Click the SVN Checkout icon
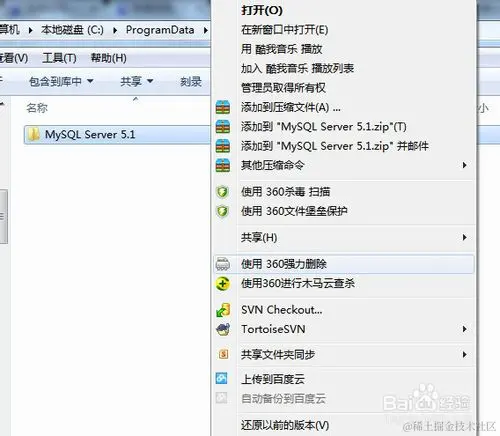 click(x=223, y=310)
